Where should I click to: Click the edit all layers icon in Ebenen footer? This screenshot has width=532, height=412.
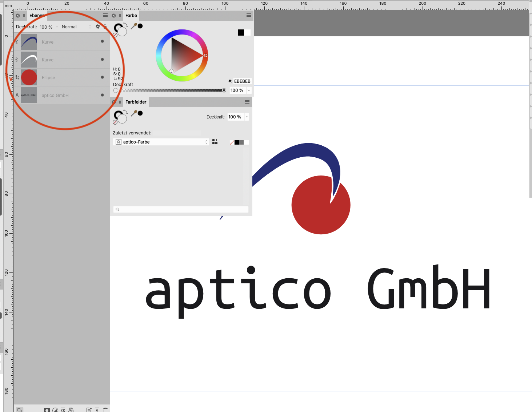[x=20, y=410]
